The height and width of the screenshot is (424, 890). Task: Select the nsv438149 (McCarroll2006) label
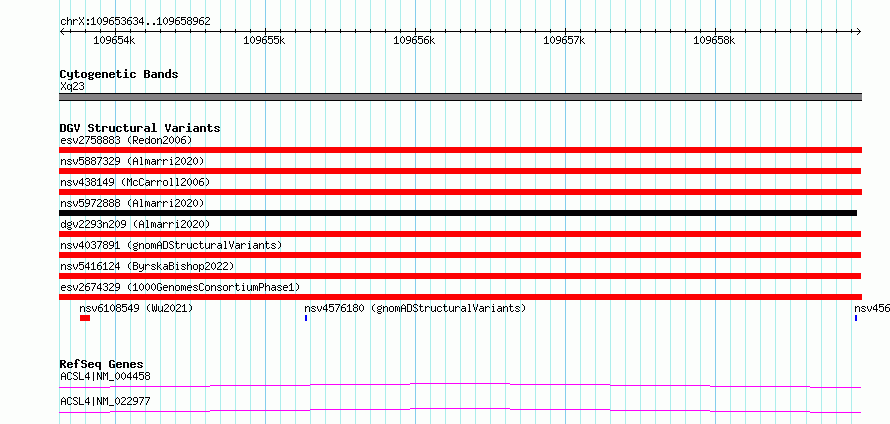pyautogui.click(x=135, y=182)
